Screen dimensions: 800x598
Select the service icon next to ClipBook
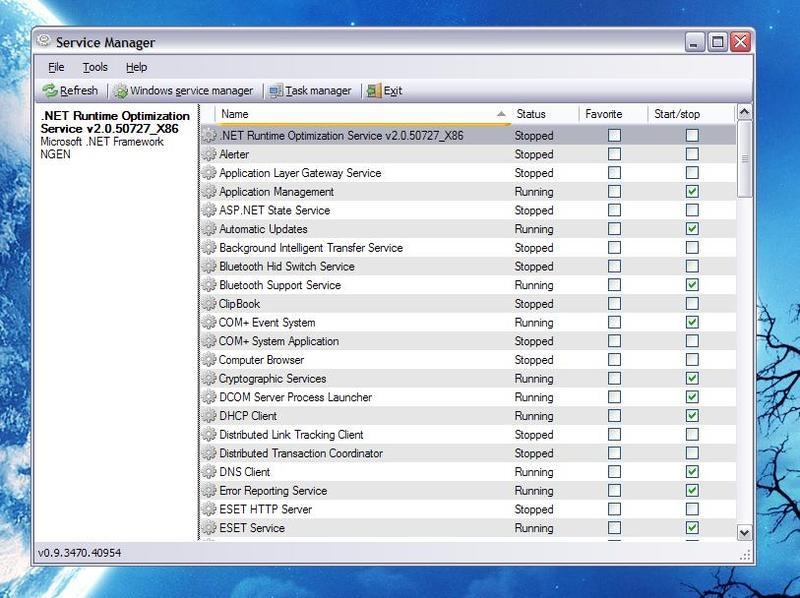[x=210, y=304]
